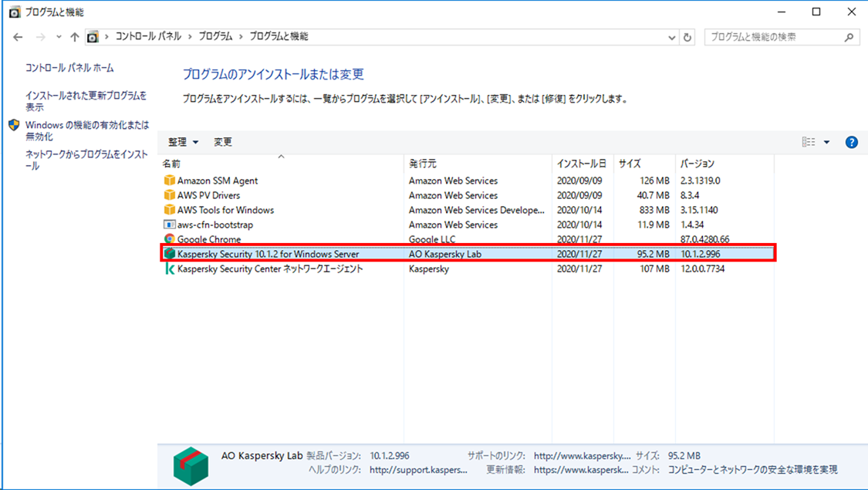Viewport: 868px width, 490px height.
Task: Click the プログラム breadcrumb segment
Action: pos(215,36)
